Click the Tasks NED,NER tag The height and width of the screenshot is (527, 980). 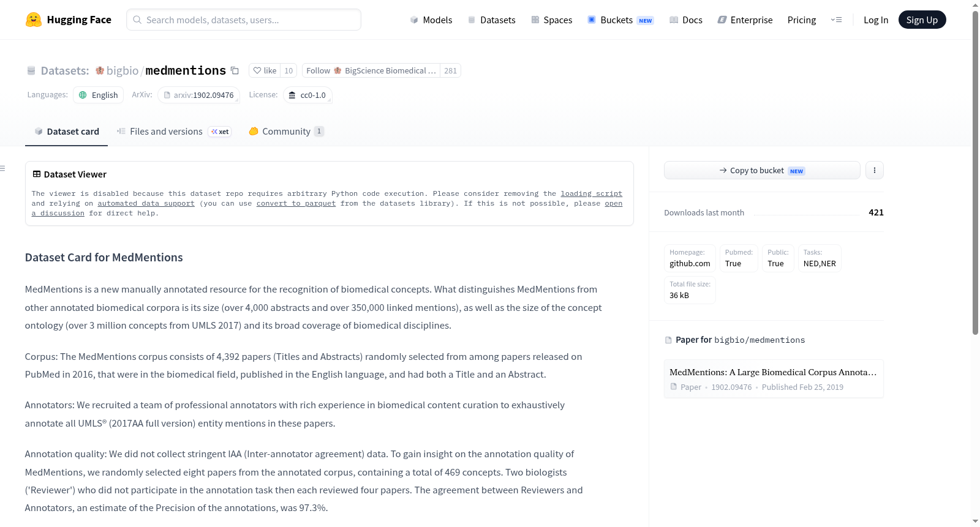[820, 258]
